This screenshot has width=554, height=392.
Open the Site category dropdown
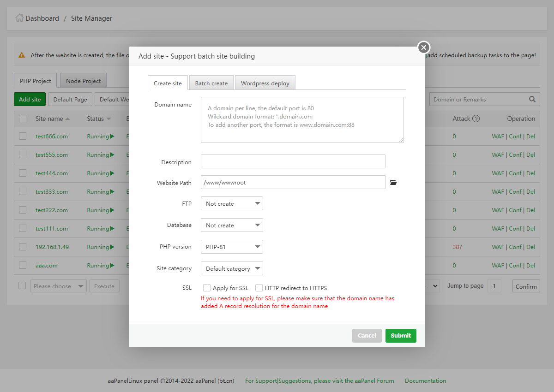pyautogui.click(x=232, y=268)
